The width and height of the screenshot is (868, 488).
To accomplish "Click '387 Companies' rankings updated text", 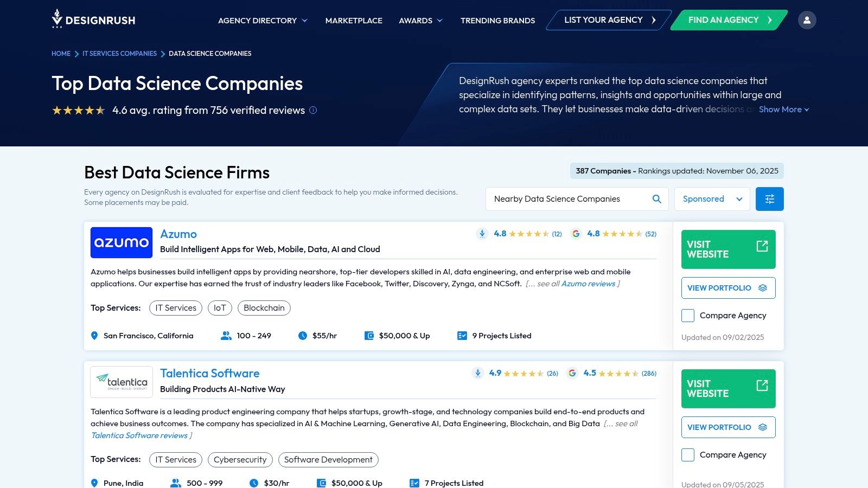I will (677, 171).
